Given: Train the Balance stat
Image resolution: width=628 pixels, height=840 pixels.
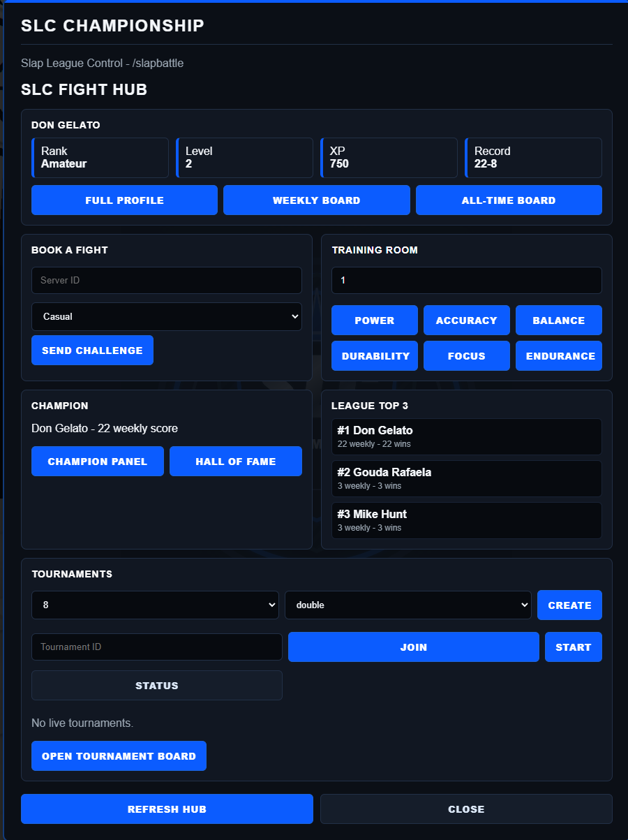Looking at the screenshot, I should tap(559, 320).
